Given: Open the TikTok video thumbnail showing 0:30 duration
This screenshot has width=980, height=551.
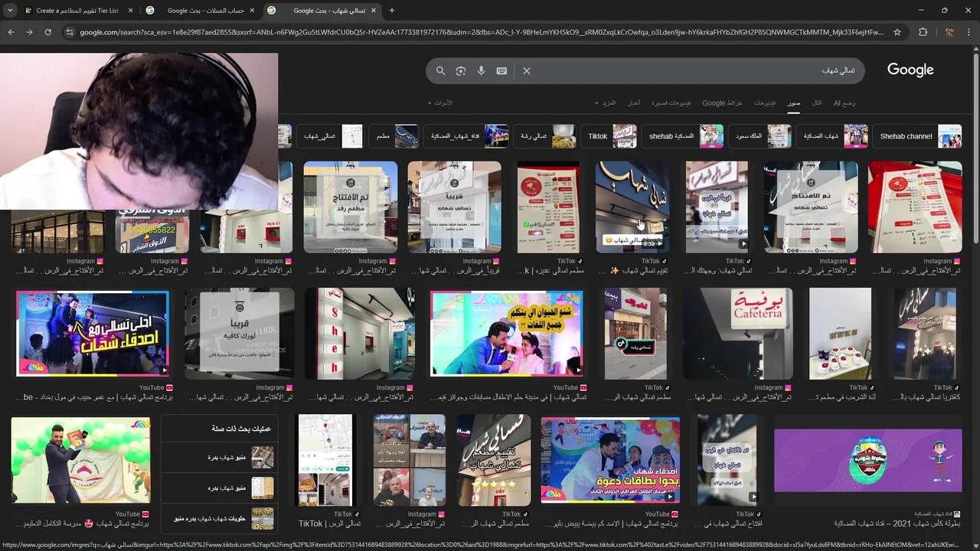Looking at the screenshot, I should [632, 207].
